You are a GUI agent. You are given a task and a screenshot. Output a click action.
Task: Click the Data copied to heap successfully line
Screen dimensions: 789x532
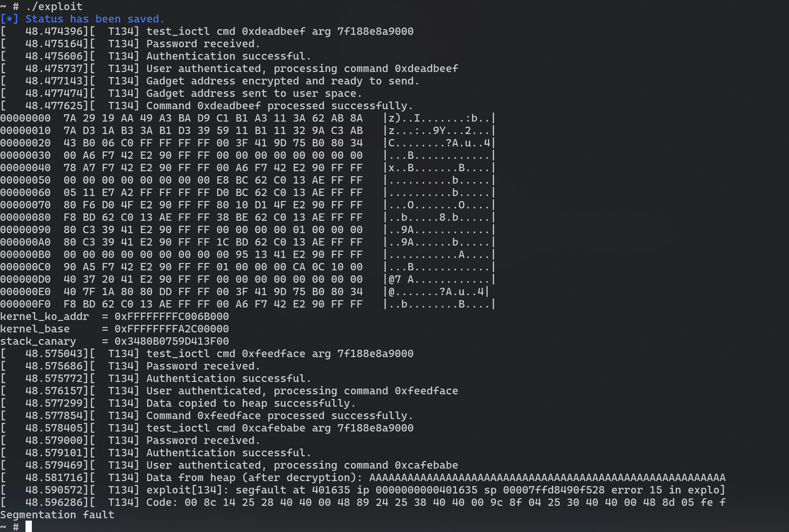pos(178,403)
